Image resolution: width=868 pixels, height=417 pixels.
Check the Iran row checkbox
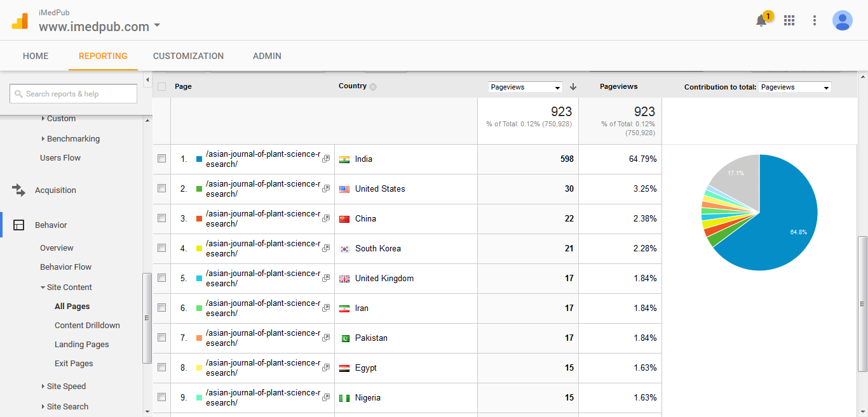tap(161, 308)
